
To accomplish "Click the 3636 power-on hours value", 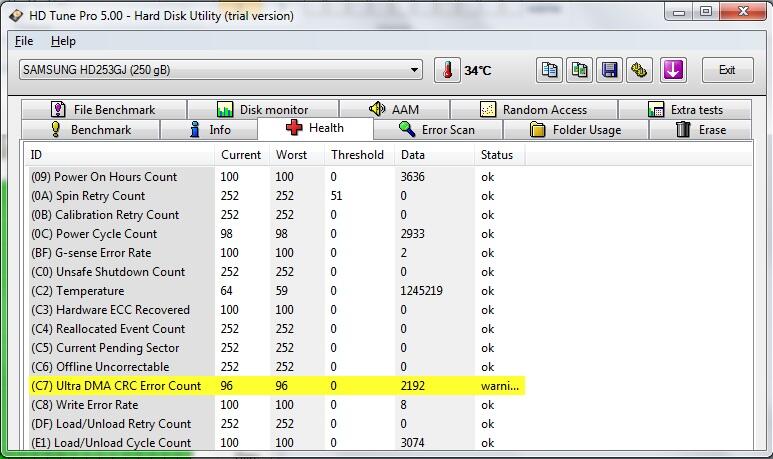I will (x=413, y=177).
